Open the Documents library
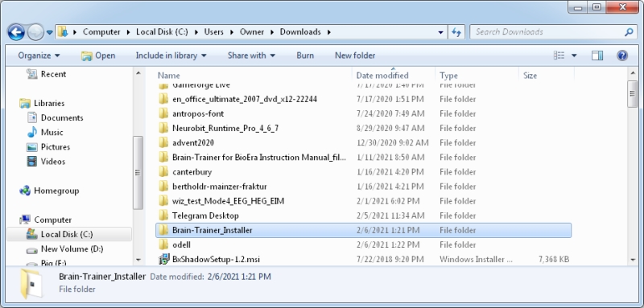 click(55, 117)
